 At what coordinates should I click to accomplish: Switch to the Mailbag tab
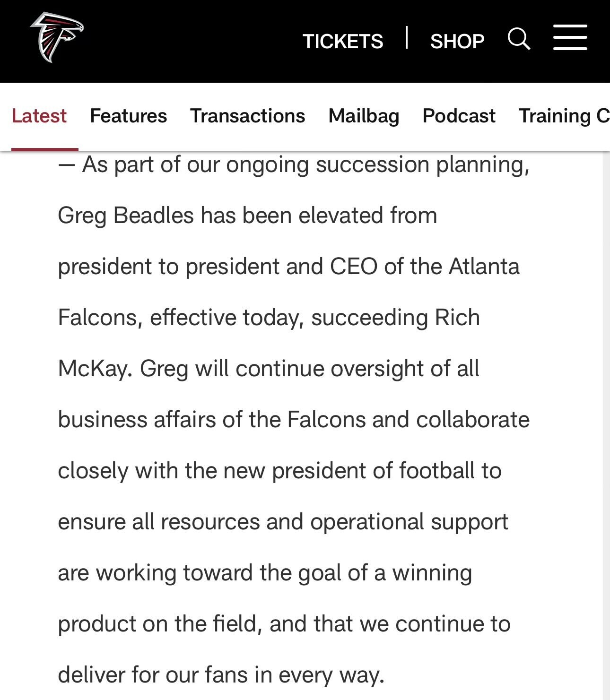364,116
